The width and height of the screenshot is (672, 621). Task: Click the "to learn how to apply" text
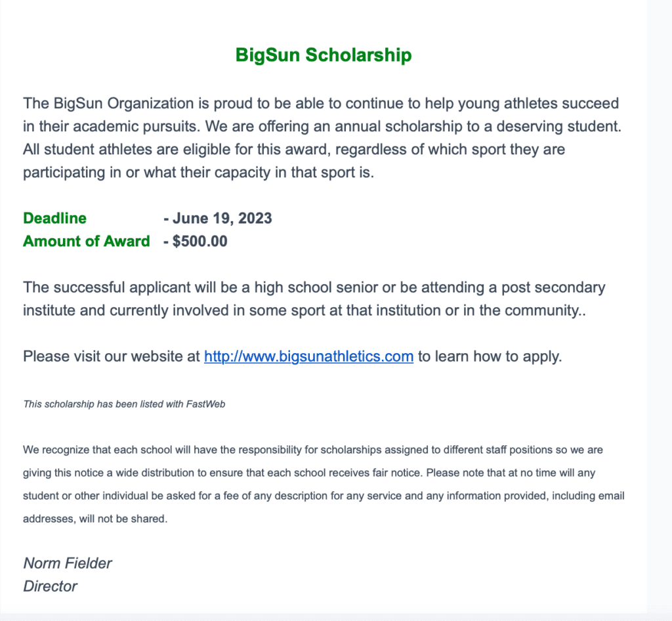490,356
